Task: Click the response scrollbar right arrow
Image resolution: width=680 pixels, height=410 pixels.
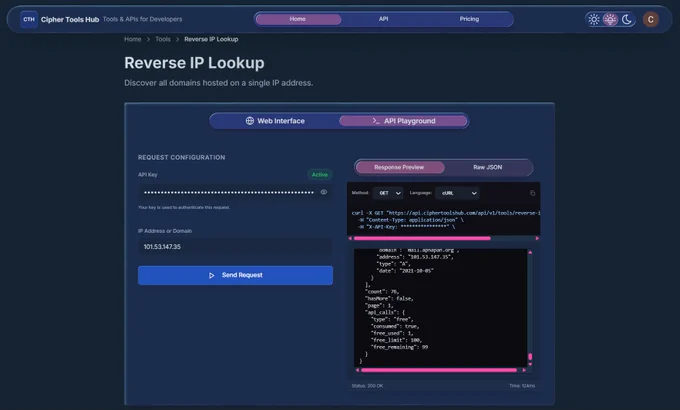Action: [x=524, y=370]
